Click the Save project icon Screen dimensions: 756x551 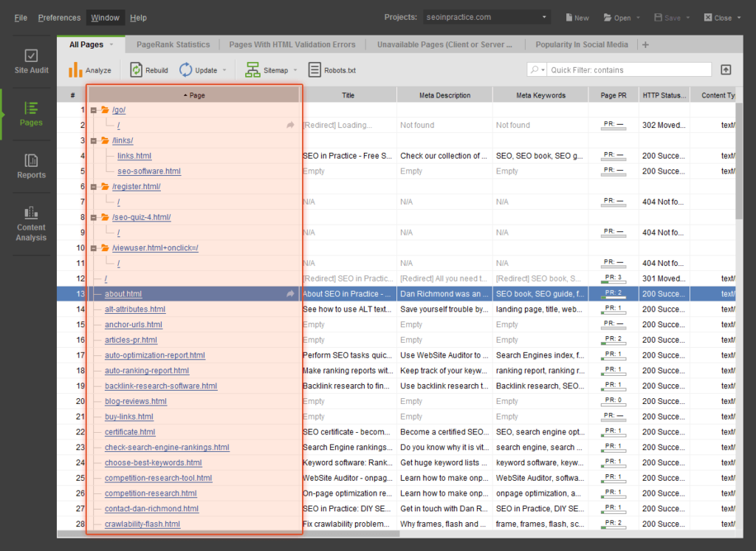point(667,17)
